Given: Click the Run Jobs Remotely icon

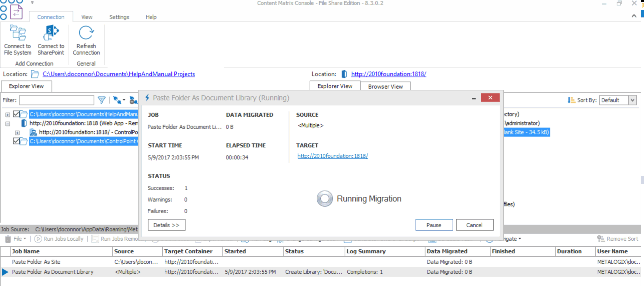Looking at the screenshot, I should point(95,239).
